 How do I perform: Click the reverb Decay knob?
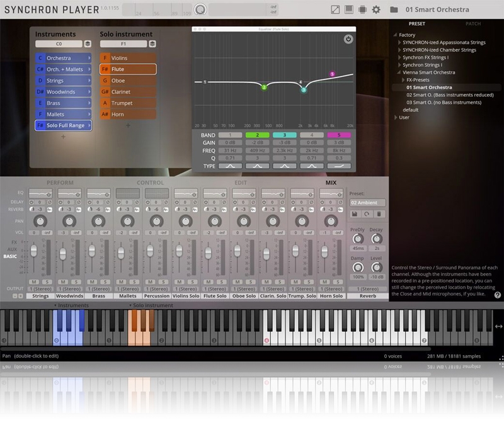click(x=376, y=239)
